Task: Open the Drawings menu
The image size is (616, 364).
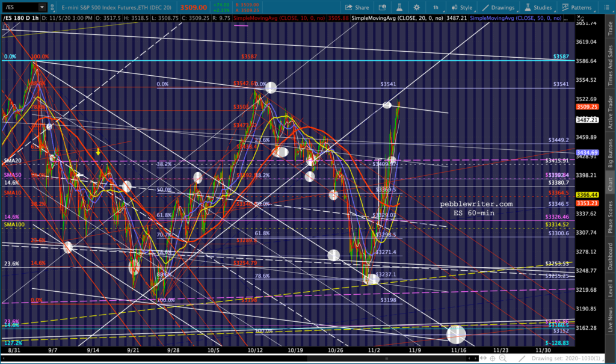Action: point(499,7)
